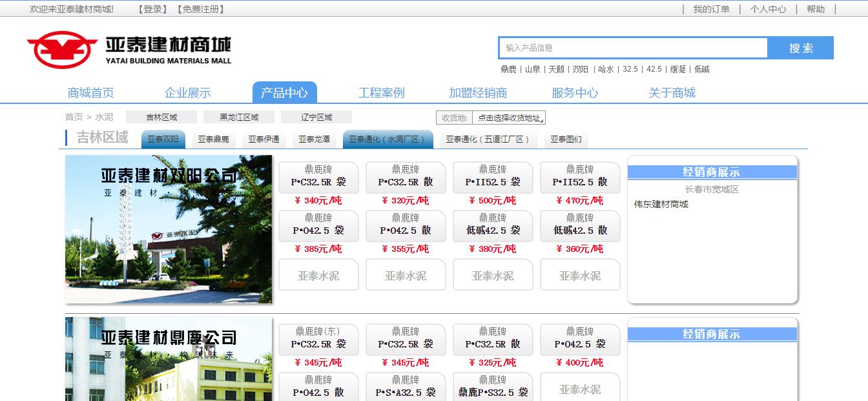Image resolution: width=868 pixels, height=401 pixels.
Task: Select hot keyword 32.5
Action: (x=630, y=69)
